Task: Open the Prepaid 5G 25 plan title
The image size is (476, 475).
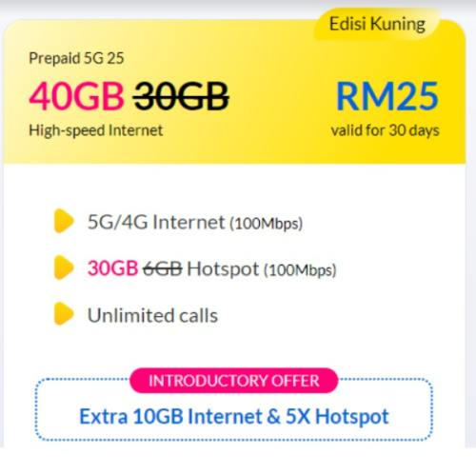Action: pyautogui.click(x=76, y=58)
